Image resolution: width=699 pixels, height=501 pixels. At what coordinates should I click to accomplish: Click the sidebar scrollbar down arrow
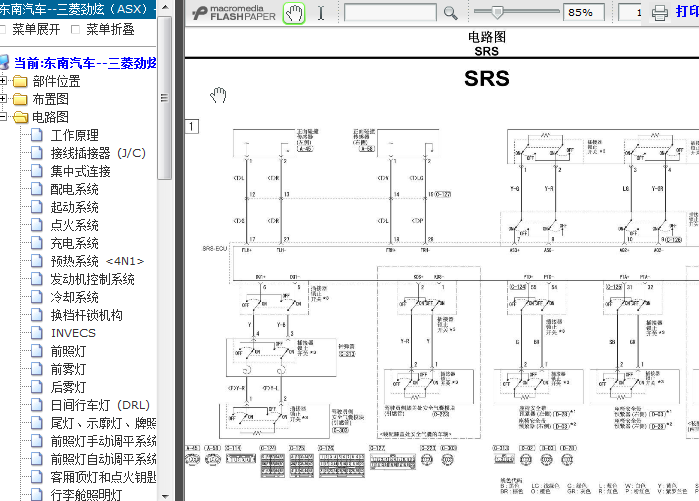tap(165, 496)
